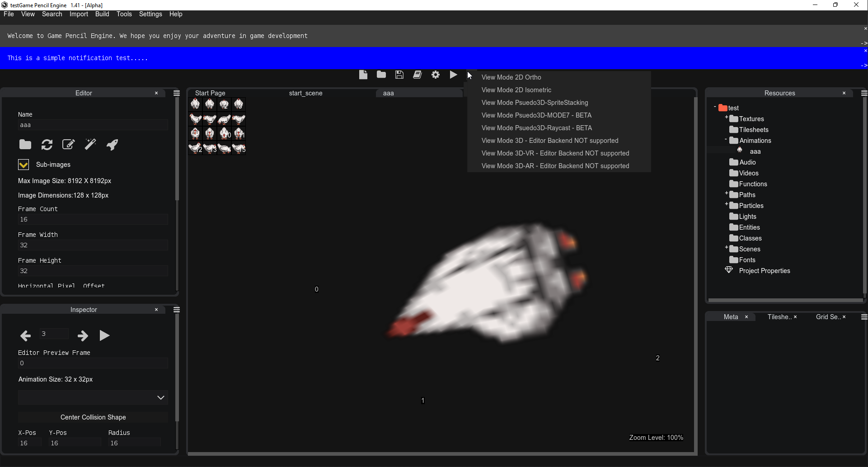Click the Resources panel horizontal scrollbar

tap(785, 299)
